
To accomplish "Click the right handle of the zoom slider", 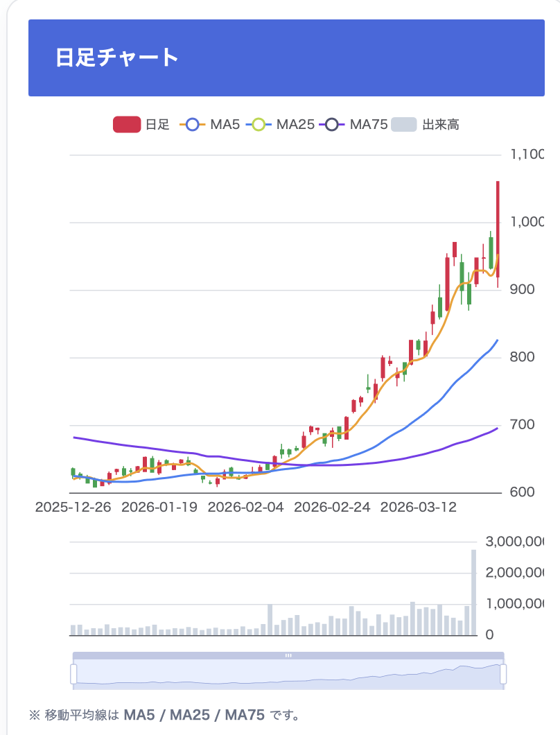I will point(504,673).
